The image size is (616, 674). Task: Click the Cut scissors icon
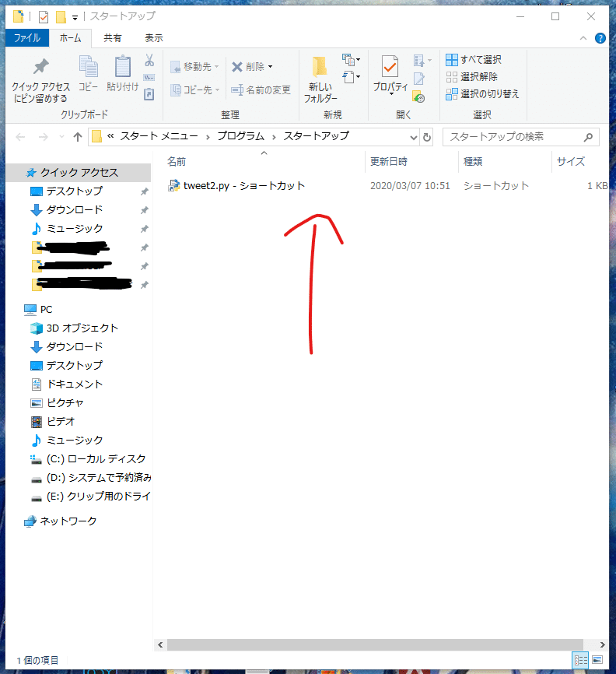coord(149,60)
